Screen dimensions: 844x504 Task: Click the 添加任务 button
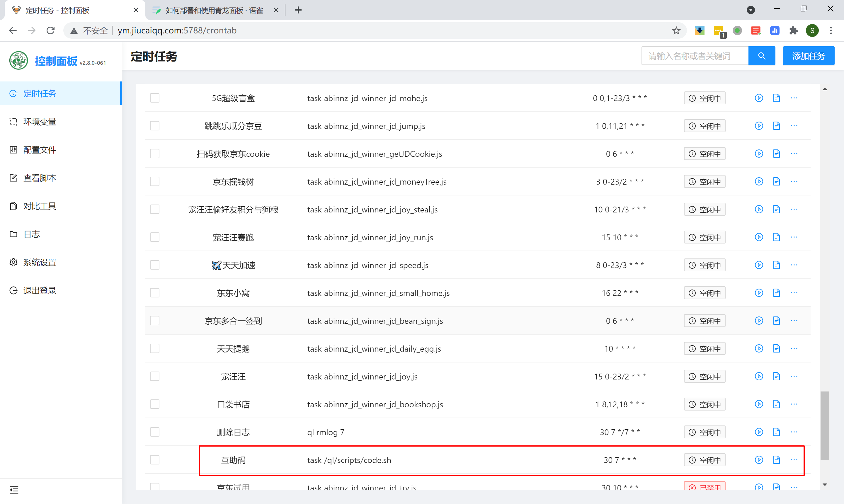click(x=808, y=56)
